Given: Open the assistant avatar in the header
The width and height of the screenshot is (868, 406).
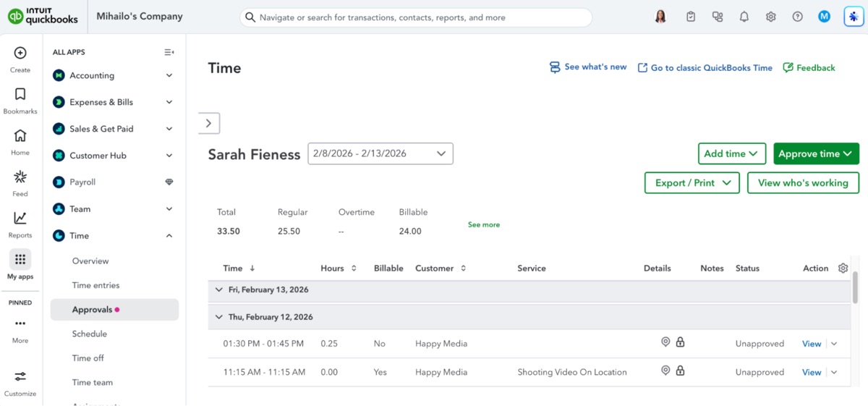Looking at the screenshot, I should tap(660, 17).
